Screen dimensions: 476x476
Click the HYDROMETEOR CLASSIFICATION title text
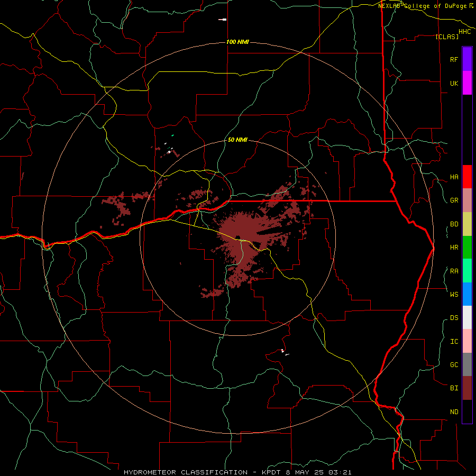click(x=186, y=472)
